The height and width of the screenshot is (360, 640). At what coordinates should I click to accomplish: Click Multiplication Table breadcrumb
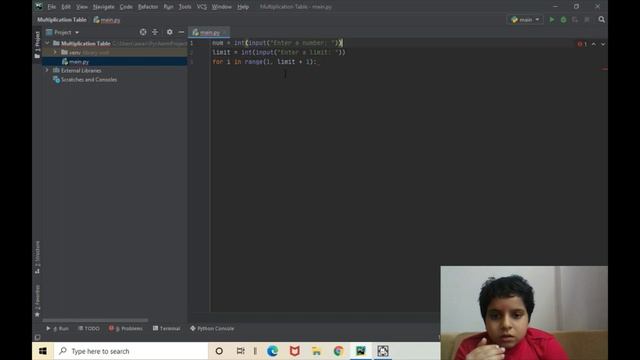click(62, 20)
